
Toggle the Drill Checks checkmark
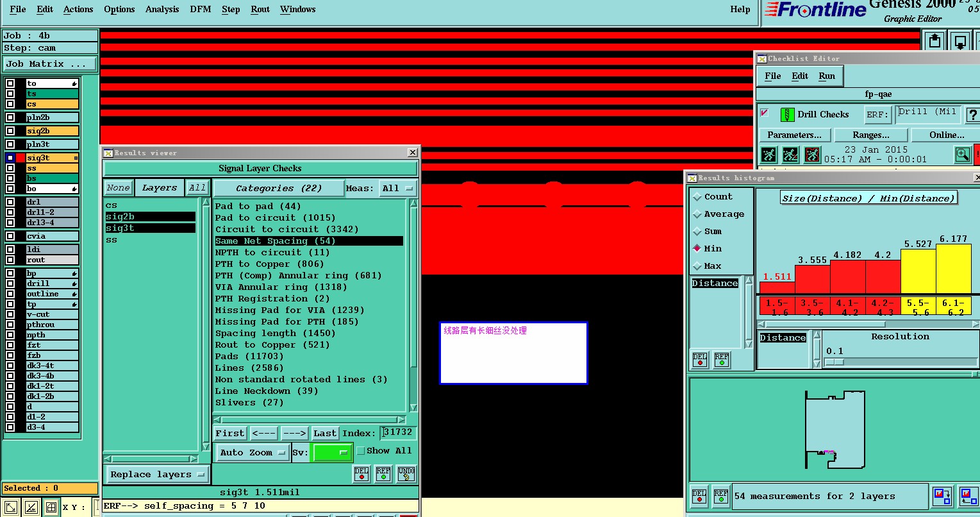[765, 114]
